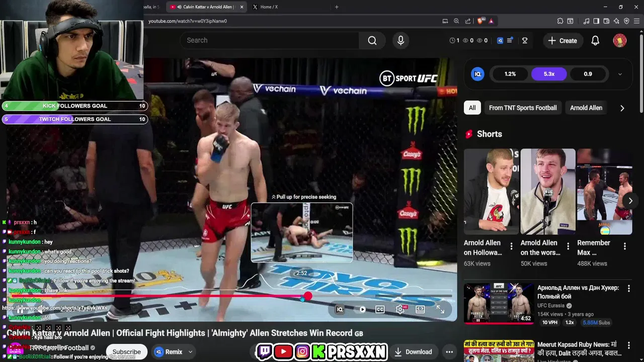Open options for Meerut Kapsad Ruby News video
Viewport: 644px width, 362px height.
pos(629,345)
